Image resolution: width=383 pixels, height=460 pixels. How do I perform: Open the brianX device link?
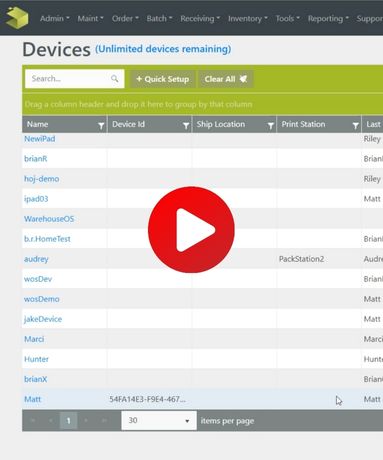tap(36, 379)
